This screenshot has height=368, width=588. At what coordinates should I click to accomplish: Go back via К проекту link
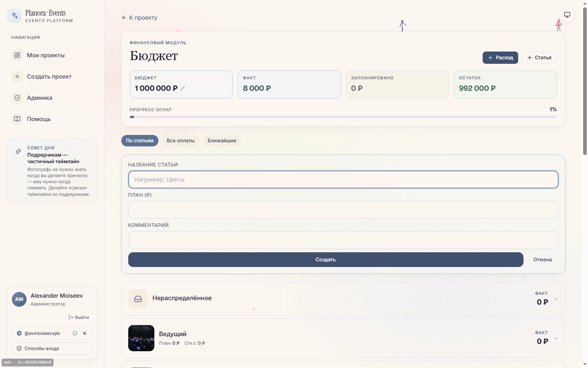pos(139,18)
